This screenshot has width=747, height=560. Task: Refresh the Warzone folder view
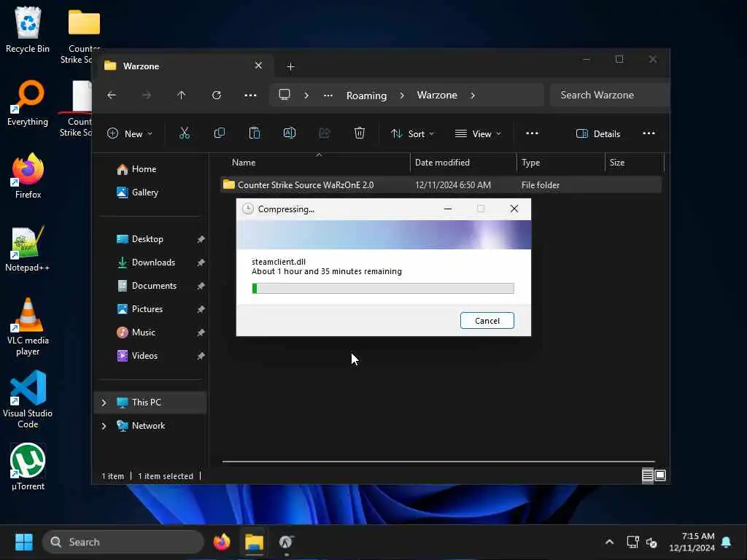[217, 96]
